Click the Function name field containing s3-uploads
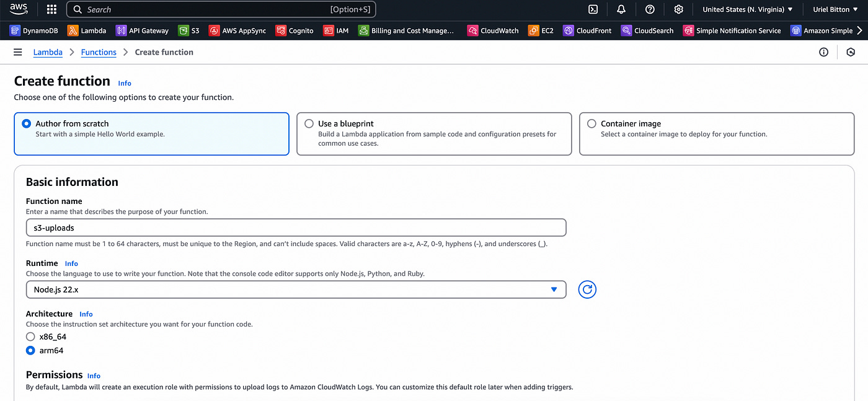The height and width of the screenshot is (401, 868). click(x=296, y=227)
